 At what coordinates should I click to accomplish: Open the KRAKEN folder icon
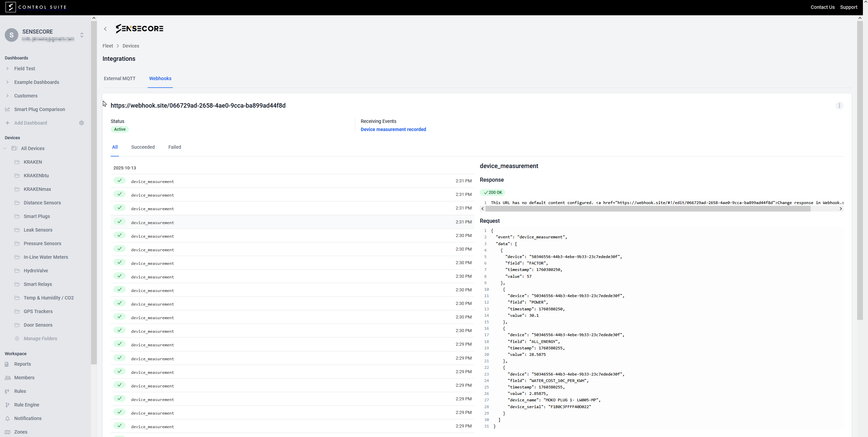pos(17,162)
